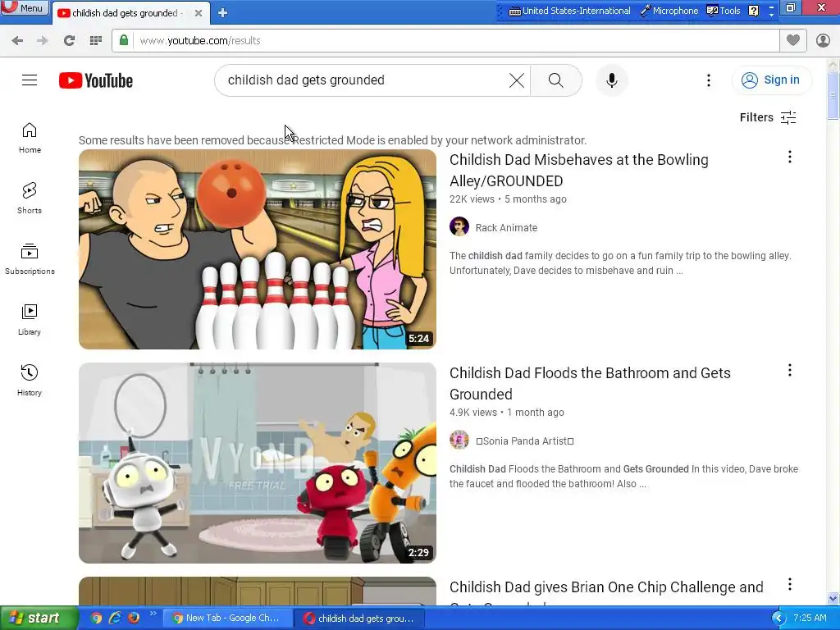
Task: Go forward with browser forward arrow
Action: tap(43, 41)
